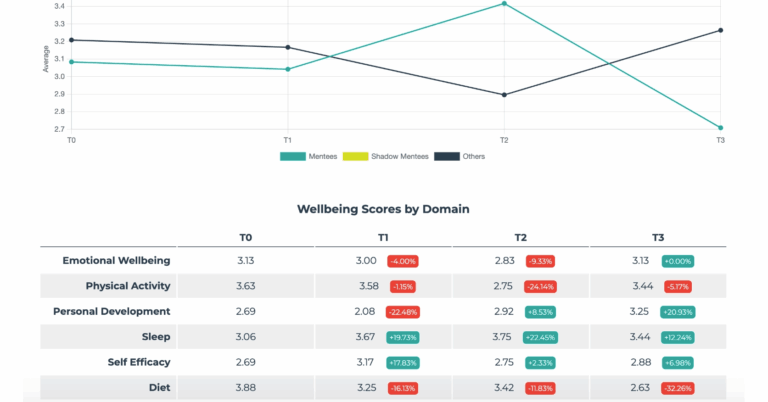The image size is (768, 402).
Task: Select the Emotional Wellbeing row label
Action: [x=117, y=260]
